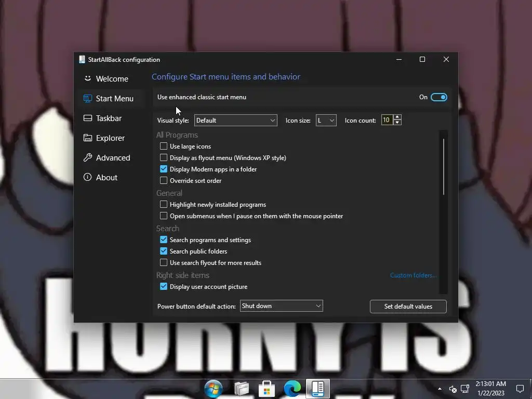Open the Visual style dropdown

[235, 120]
